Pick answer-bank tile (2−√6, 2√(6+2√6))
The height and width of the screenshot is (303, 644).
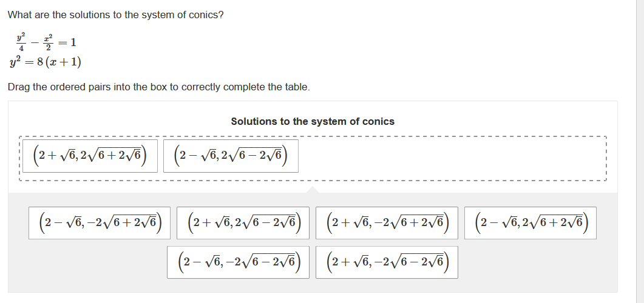(530, 223)
